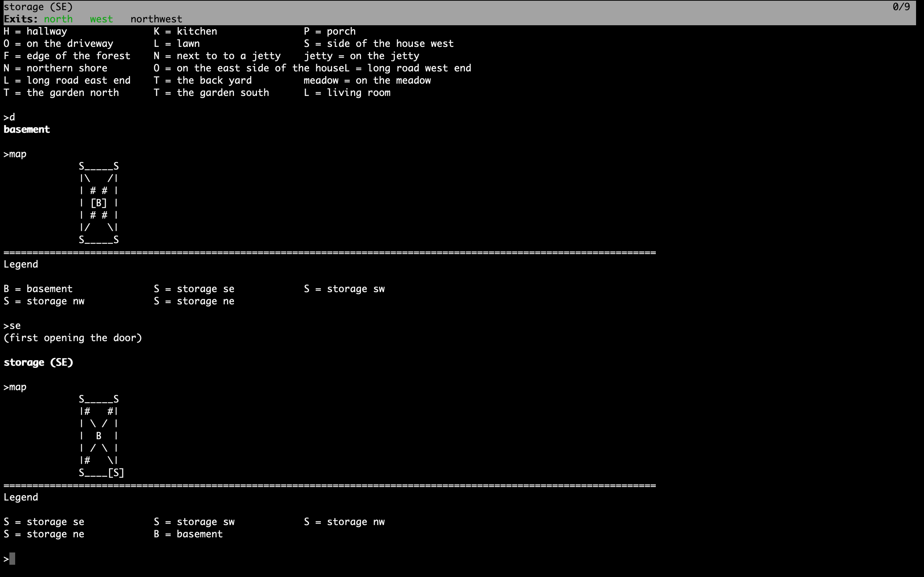Click the 0/9 score counter

901,7
